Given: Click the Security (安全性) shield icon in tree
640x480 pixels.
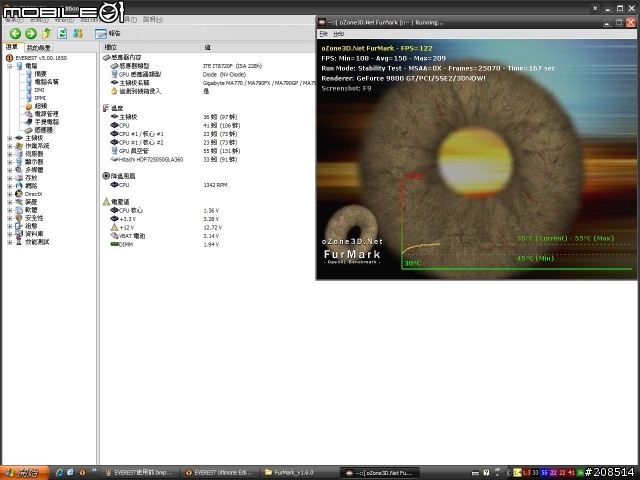Looking at the screenshot, I should 19,218.
